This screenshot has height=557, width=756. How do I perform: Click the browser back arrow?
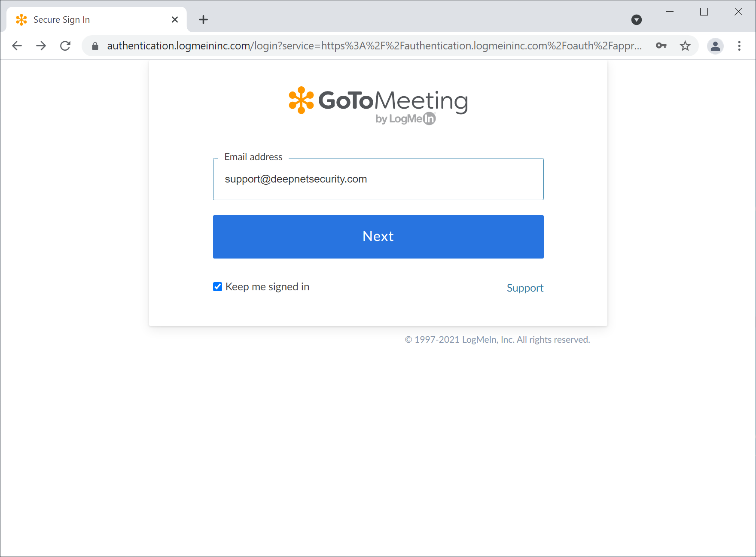(x=17, y=46)
